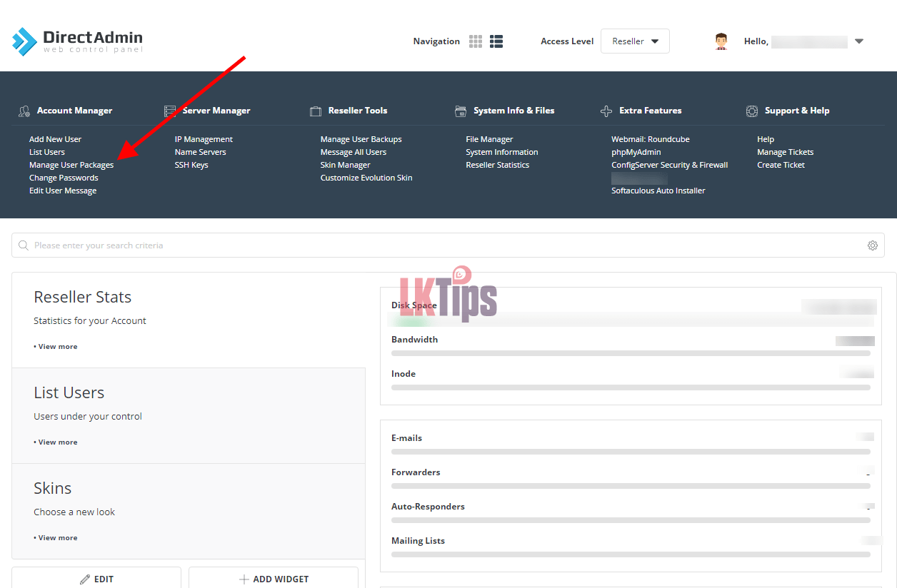Select Add New User menu item

pos(55,139)
